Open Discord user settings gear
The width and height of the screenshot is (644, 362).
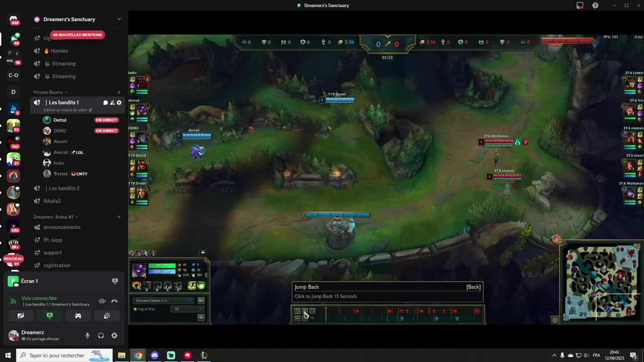tap(114, 335)
